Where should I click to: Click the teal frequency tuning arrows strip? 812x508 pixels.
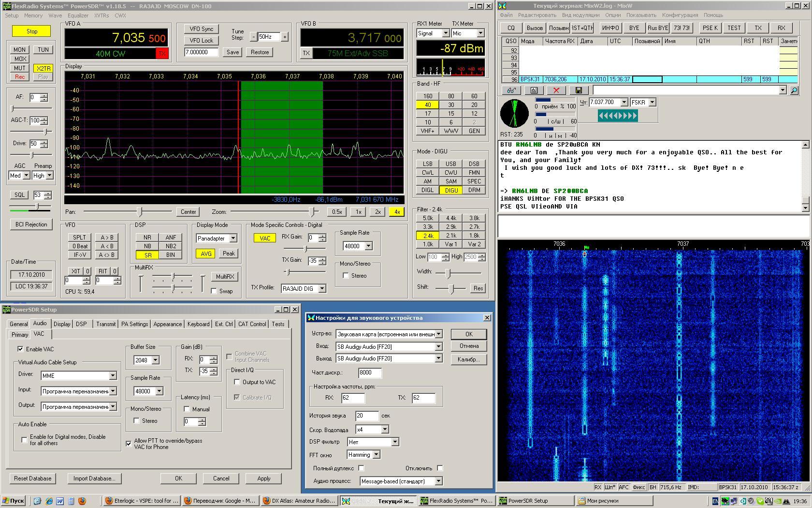(618, 116)
